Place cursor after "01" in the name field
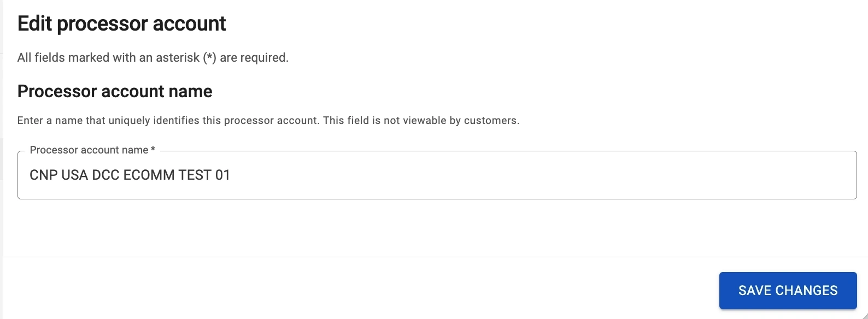Screen dimensions: 868x319 231,175
